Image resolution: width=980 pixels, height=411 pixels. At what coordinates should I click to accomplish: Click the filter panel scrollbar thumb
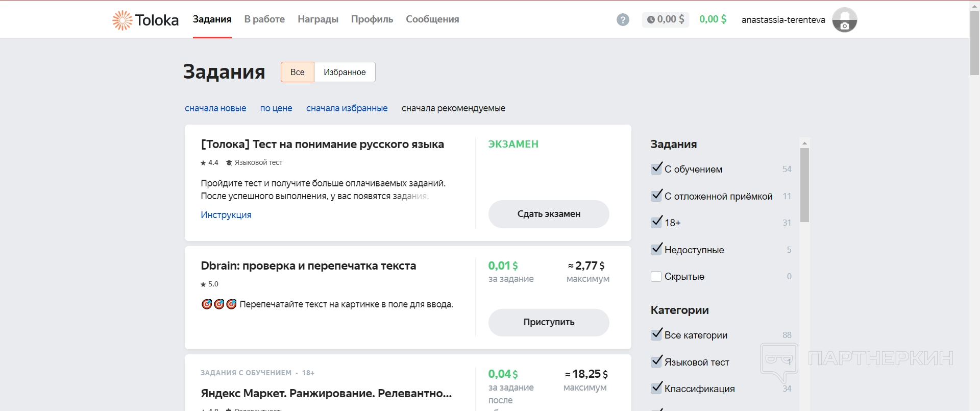click(804, 185)
